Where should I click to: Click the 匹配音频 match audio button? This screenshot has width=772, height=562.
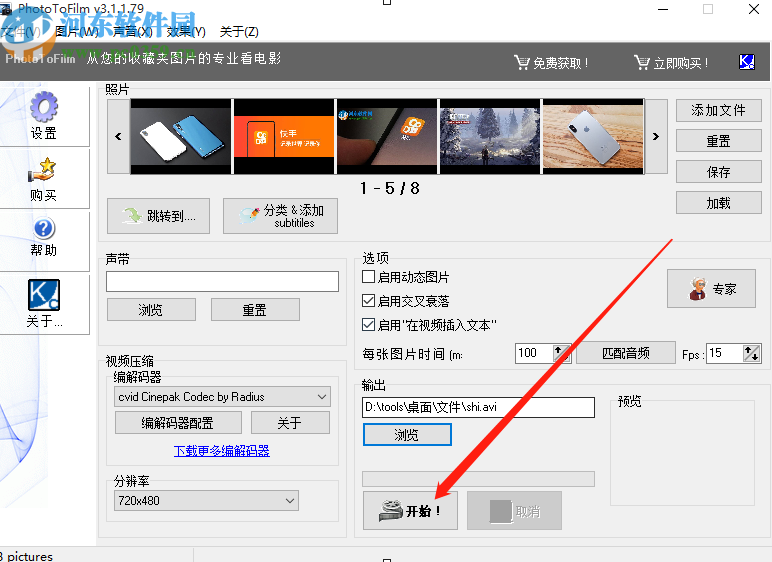(x=626, y=353)
